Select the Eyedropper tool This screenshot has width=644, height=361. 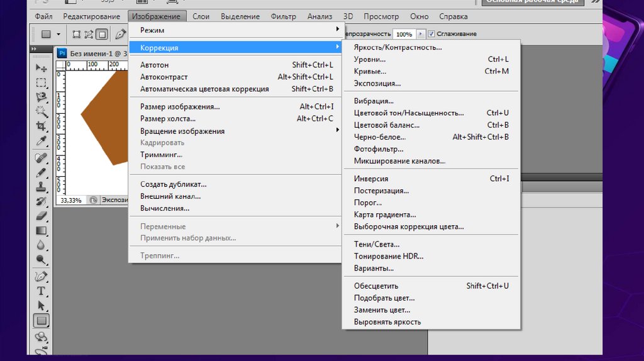(42, 141)
